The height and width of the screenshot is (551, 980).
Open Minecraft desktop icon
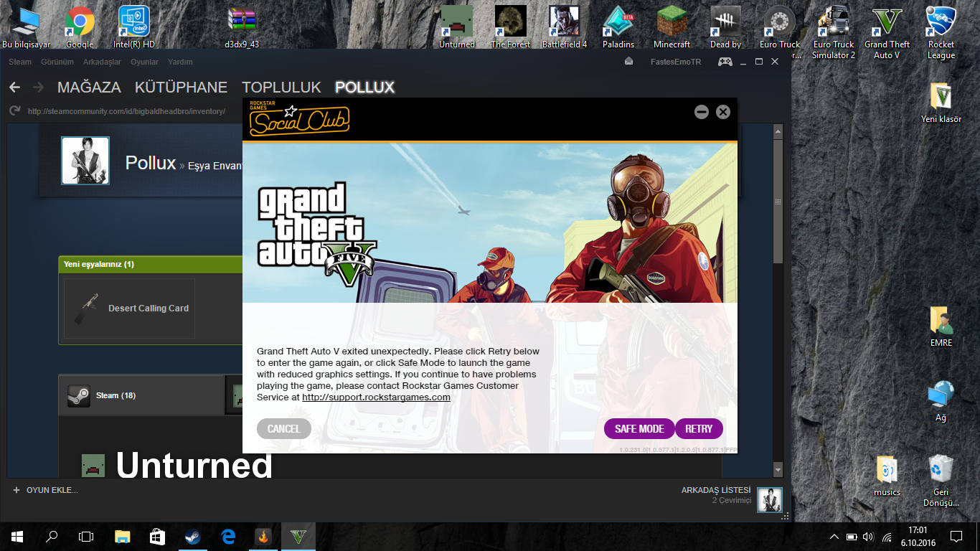tap(672, 27)
